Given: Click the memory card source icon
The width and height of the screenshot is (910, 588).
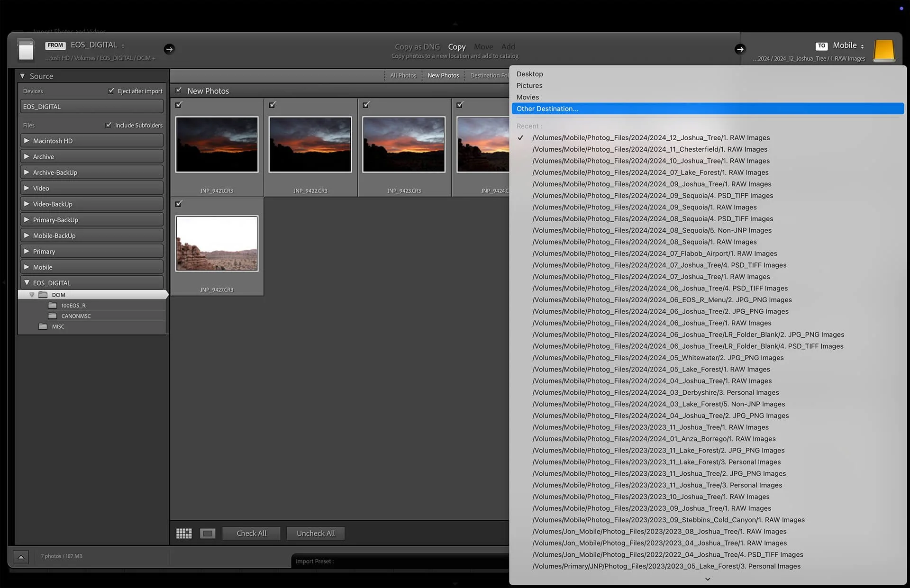Looking at the screenshot, I should (26, 50).
